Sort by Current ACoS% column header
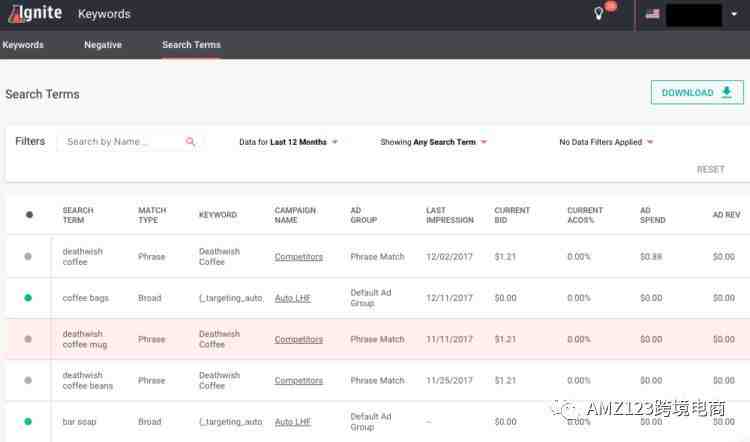 (585, 215)
